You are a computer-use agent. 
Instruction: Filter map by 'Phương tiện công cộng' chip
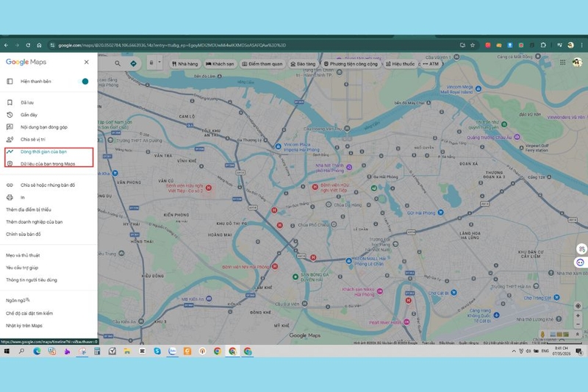[351, 64]
